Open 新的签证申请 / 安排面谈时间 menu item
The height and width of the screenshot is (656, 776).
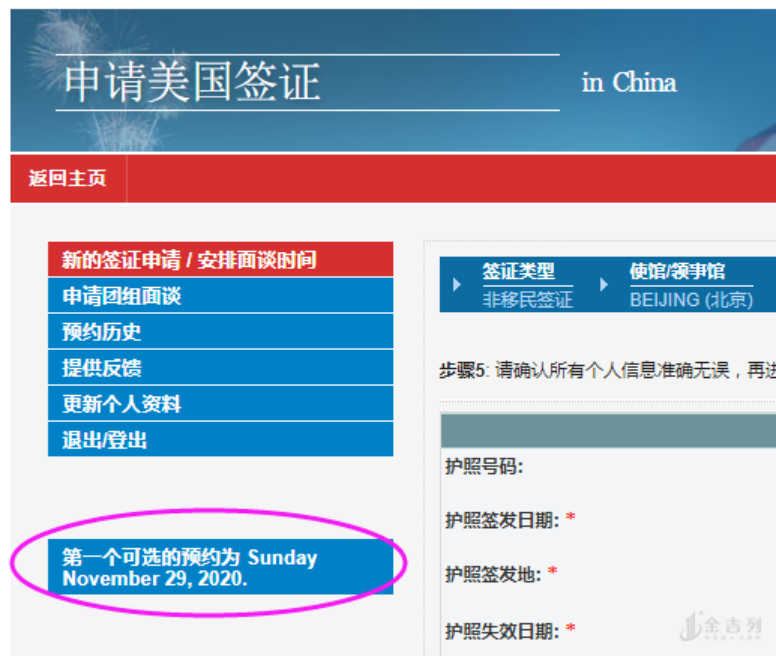(x=189, y=260)
